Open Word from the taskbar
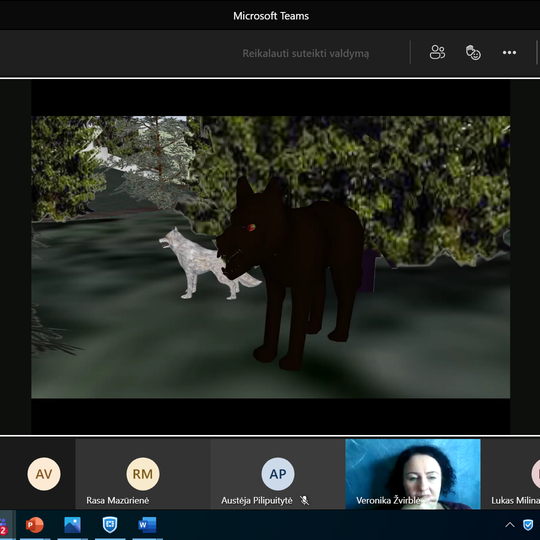Viewport: 540px width, 540px height. pos(147,525)
